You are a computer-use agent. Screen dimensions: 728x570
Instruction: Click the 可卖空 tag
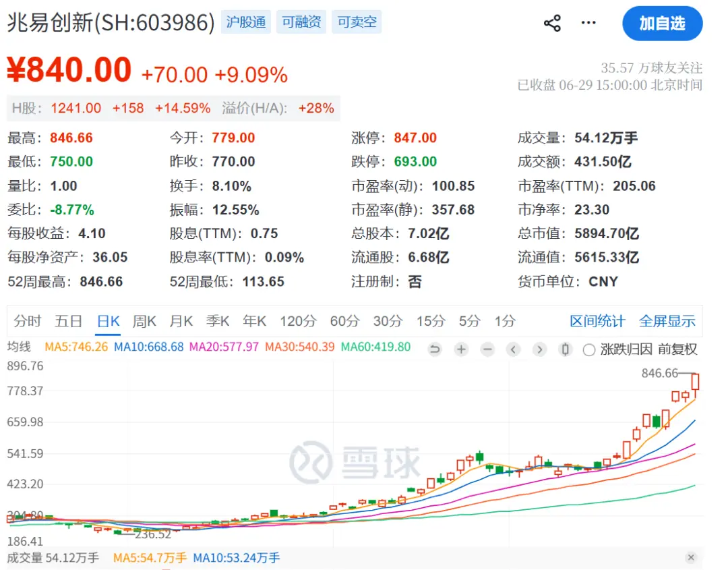tap(357, 22)
